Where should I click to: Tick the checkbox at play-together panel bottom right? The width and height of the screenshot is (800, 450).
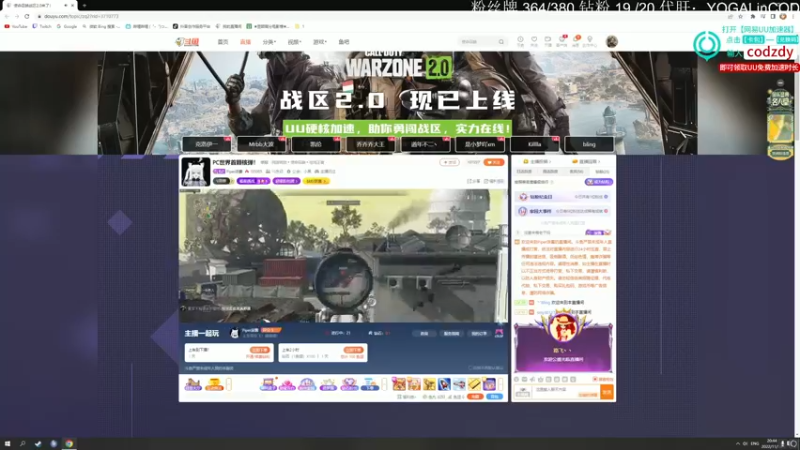(x=470, y=368)
